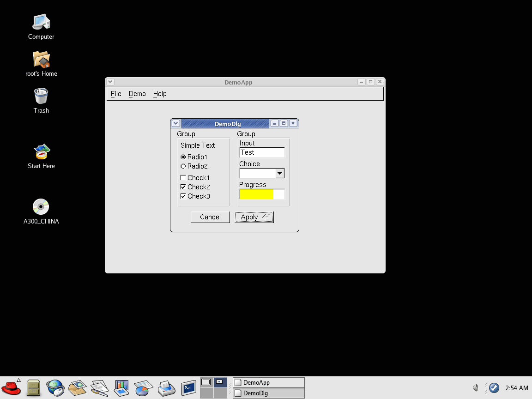The height and width of the screenshot is (399, 532).
Task: Click the Apply button
Action: pyautogui.click(x=254, y=217)
